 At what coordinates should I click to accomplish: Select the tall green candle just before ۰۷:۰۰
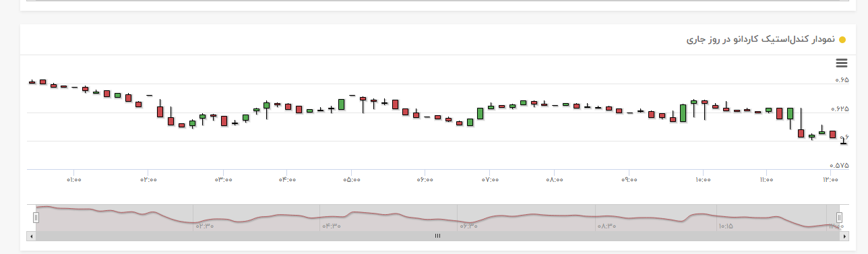(x=480, y=114)
